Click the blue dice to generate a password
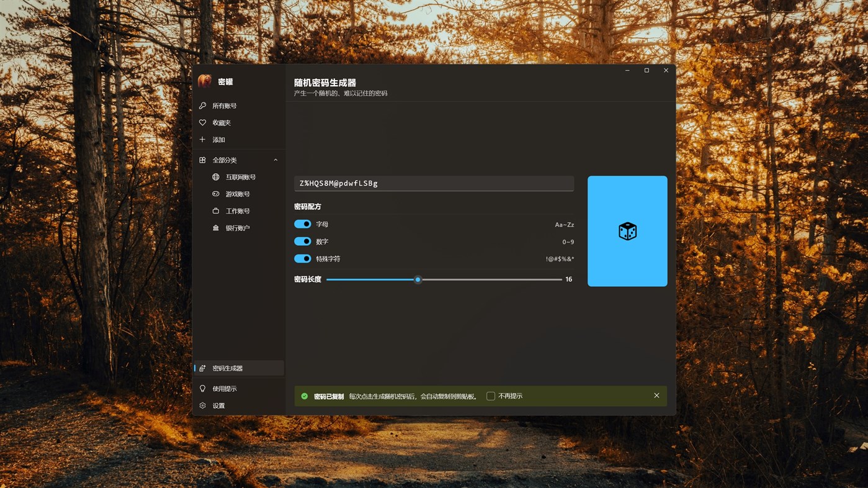The height and width of the screenshot is (488, 868). (627, 230)
